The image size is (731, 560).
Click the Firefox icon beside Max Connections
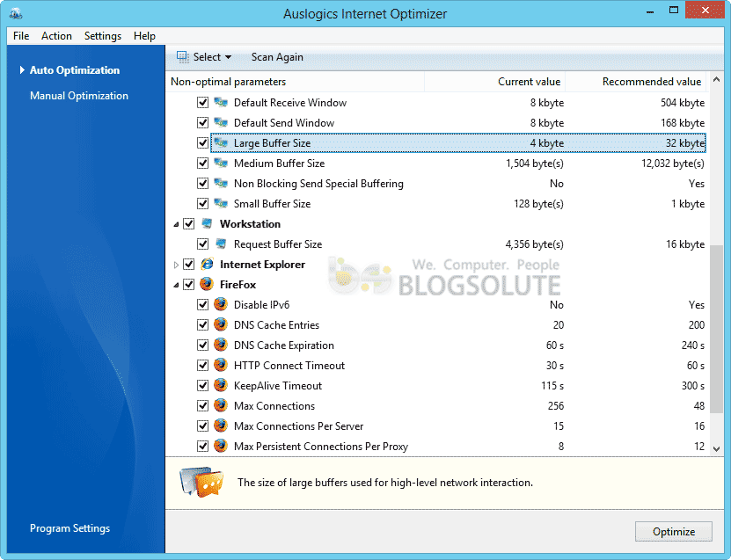point(221,405)
